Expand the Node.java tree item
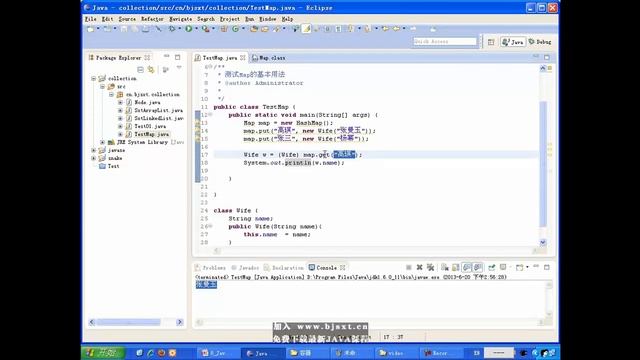 coord(120,102)
